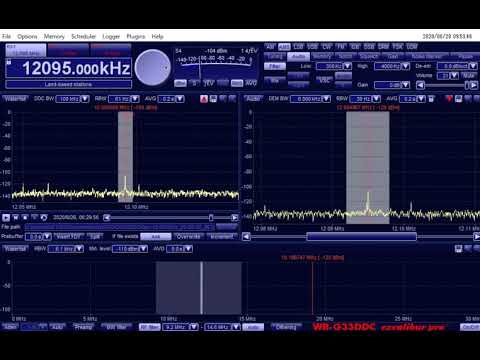480x360 pixels.
Task: Switch to the Squelch tab
Action: (369, 56)
